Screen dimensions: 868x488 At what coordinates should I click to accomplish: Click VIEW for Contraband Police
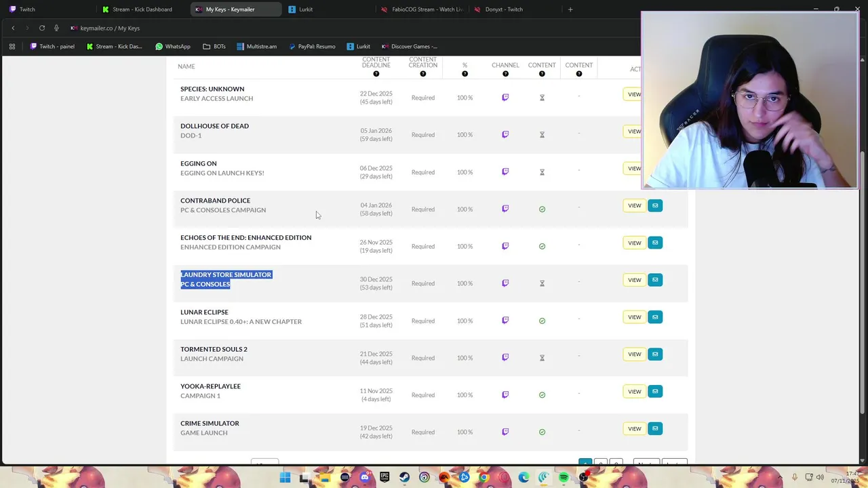coord(635,205)
